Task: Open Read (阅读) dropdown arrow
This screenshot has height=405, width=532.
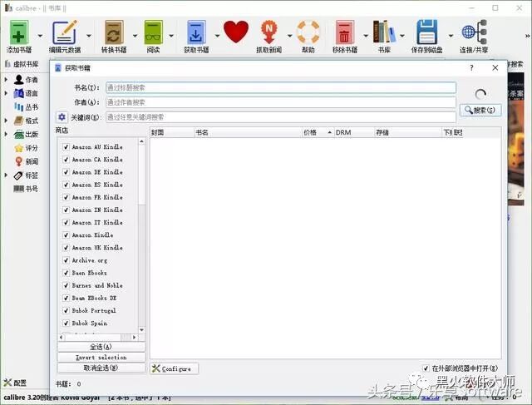Action: (171, 36)
